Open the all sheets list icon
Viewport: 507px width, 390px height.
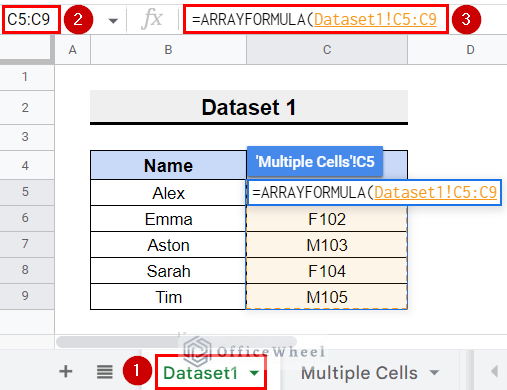[x=104, y=372]
